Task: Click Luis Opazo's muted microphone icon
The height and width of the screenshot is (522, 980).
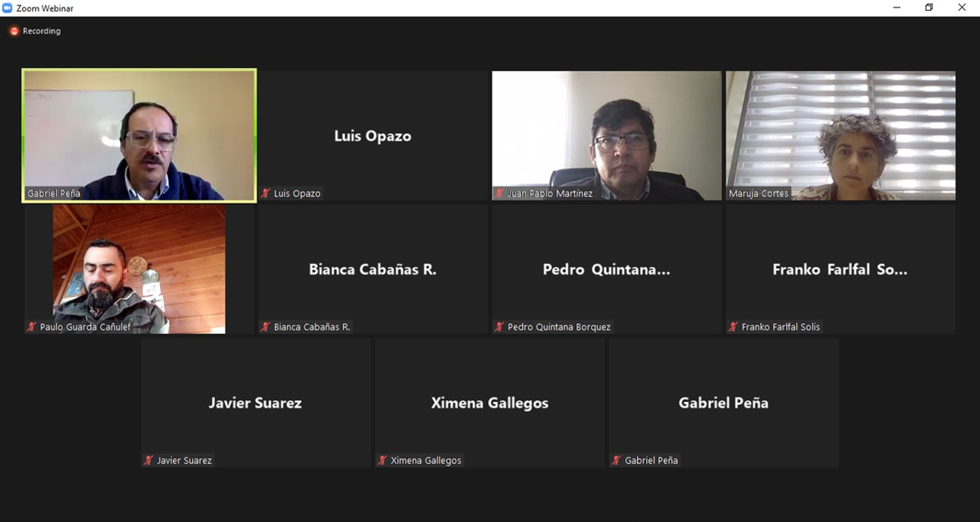Action: click(265, 194)
